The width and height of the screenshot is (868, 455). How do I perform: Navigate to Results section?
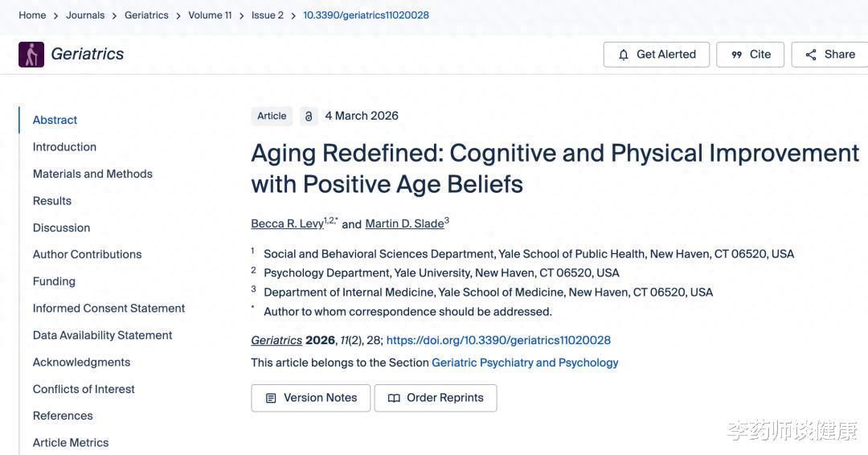tap(52, 201)
